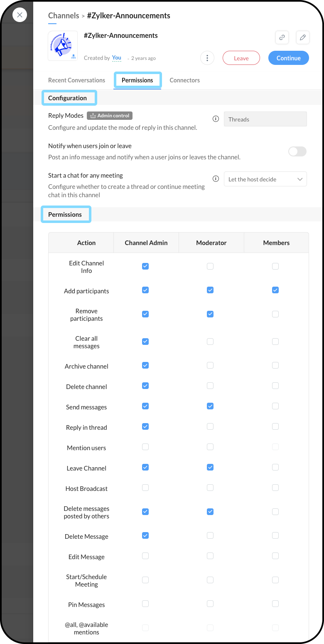Toggle notify when users join or leave
The width and height of the screenshot is (324, 644).
click(297, 151)
